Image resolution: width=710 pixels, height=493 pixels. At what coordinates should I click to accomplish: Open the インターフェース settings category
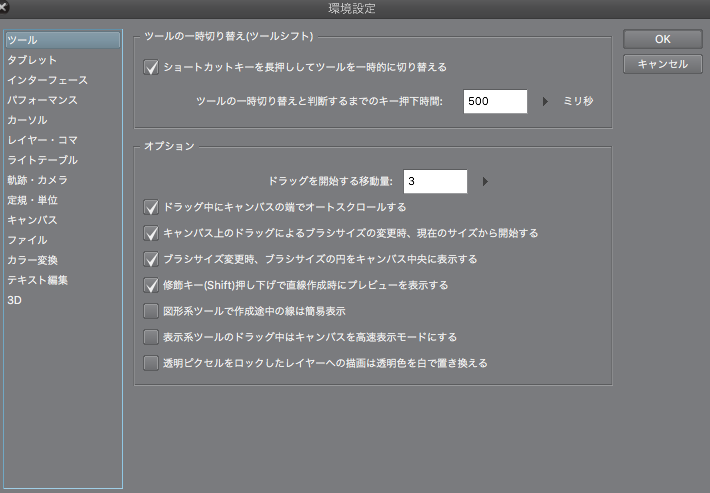(x=47, y=80)
